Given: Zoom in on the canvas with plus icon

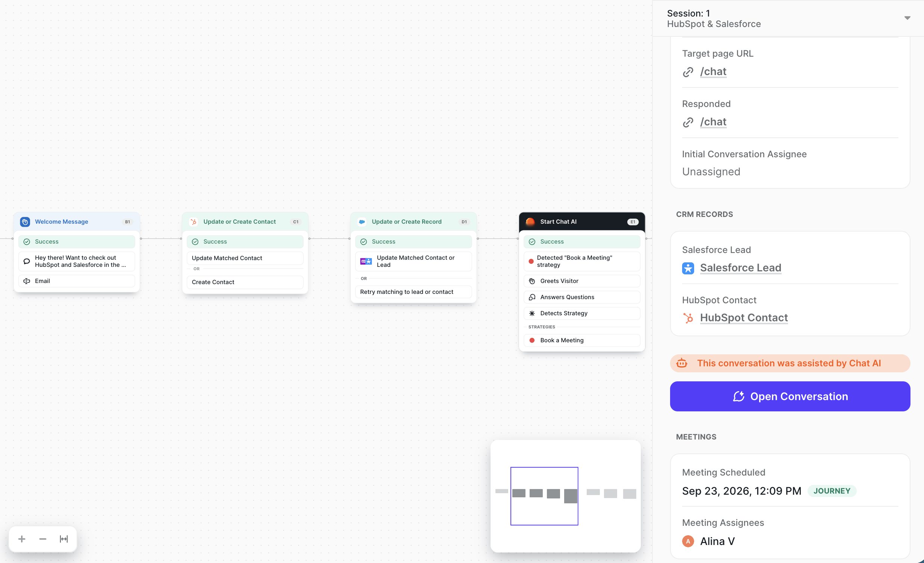Looking at the screenshot, I should (x=22, y=539).
